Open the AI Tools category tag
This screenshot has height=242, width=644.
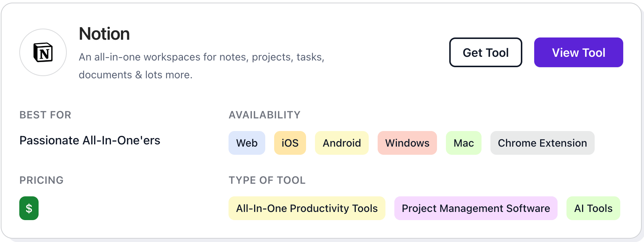pos(593,208)
